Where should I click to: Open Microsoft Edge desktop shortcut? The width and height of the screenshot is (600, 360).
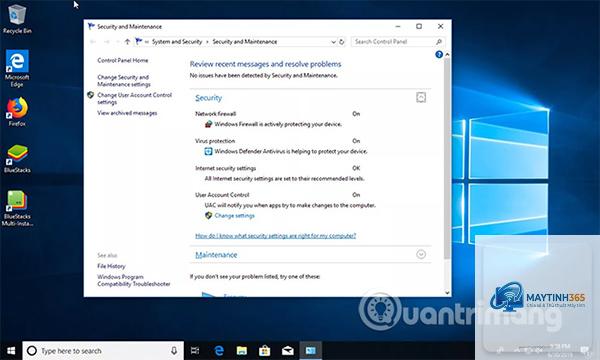click(x=16, y=68)
